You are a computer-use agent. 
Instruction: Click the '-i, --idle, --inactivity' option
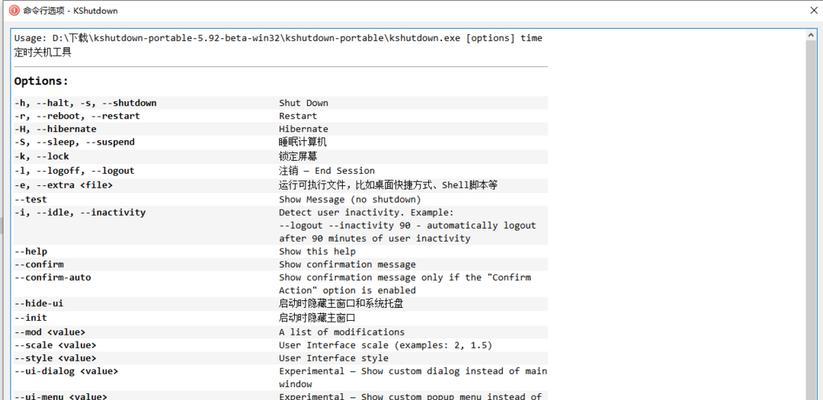pyautogui.click(x=80, y=213)
